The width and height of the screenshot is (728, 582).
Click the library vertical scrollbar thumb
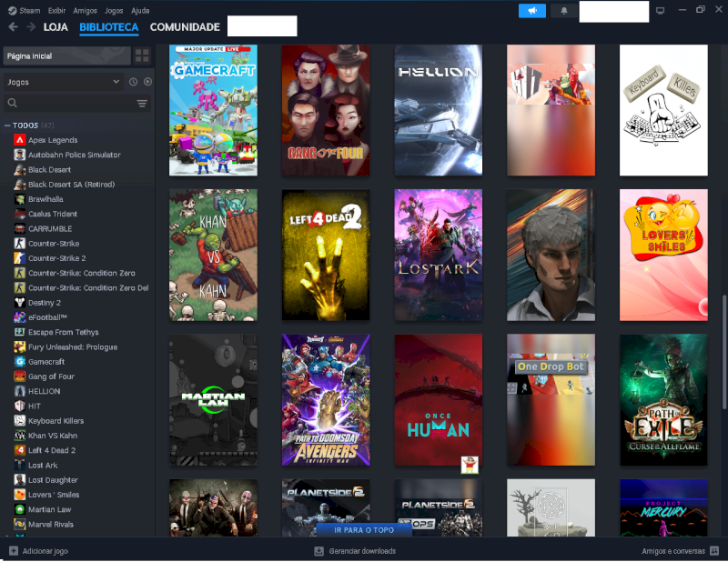(723, 352)
